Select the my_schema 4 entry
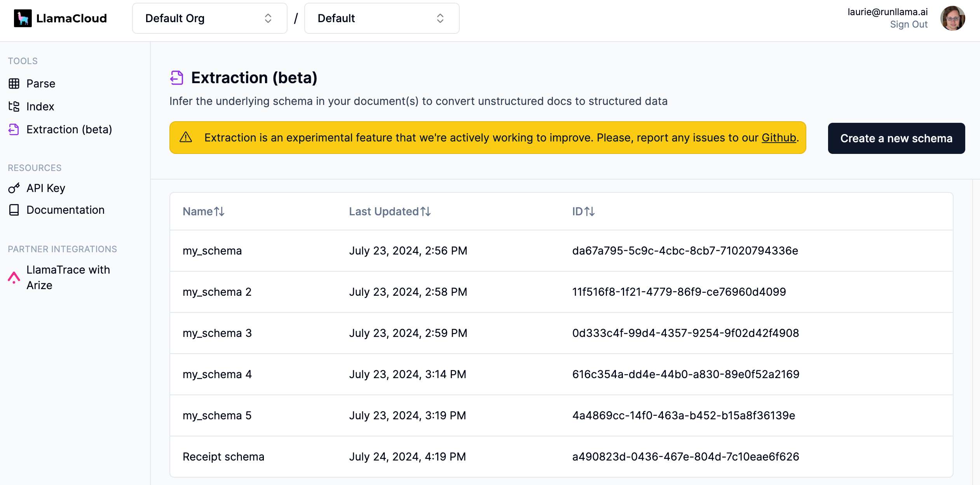 561,374
